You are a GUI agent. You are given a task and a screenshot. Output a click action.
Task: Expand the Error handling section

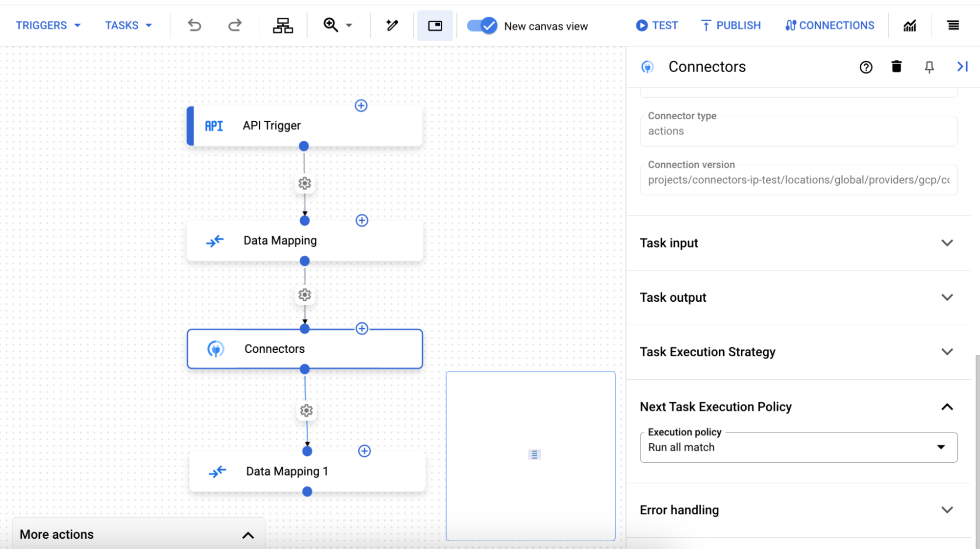click(x=946, y=509)
